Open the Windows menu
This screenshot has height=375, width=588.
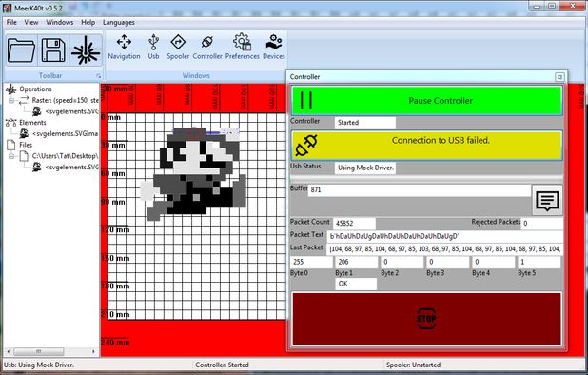(x=60, y=23)
